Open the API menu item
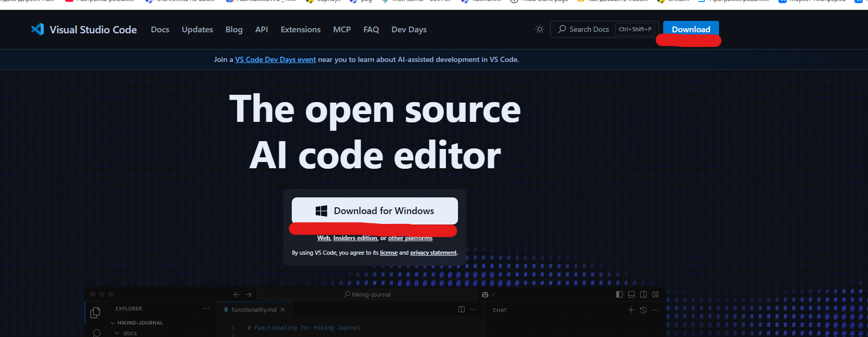Image resolution: width=868 pixels, height=337 pixels. click(x=262, y=30)
